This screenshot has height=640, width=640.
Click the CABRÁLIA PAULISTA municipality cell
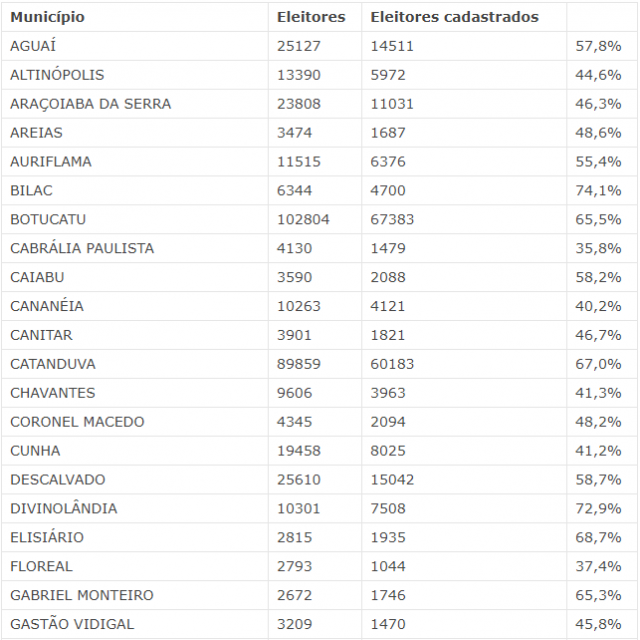coord(82,248)
